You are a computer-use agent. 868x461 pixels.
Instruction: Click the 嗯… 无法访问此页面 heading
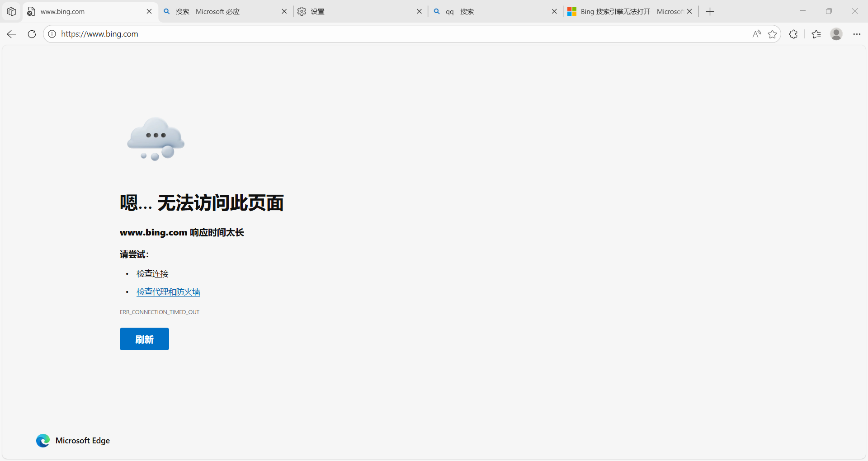tap(202, 203)
